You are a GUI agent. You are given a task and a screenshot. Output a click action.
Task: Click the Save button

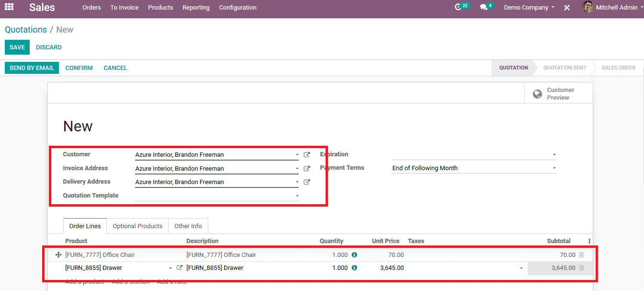[x=17, y=47]
